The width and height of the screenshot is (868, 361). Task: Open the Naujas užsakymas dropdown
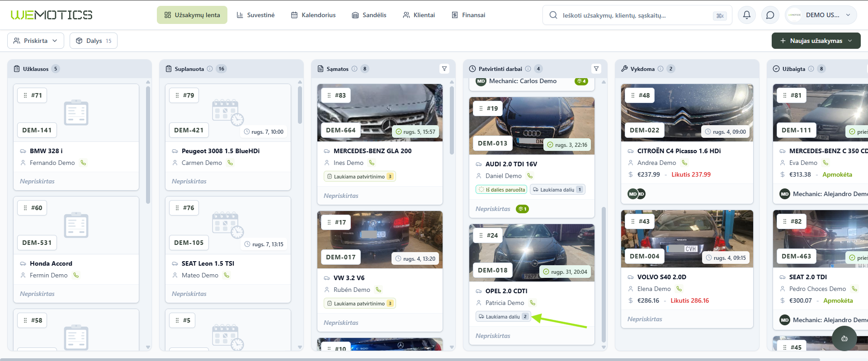[816, 41]
